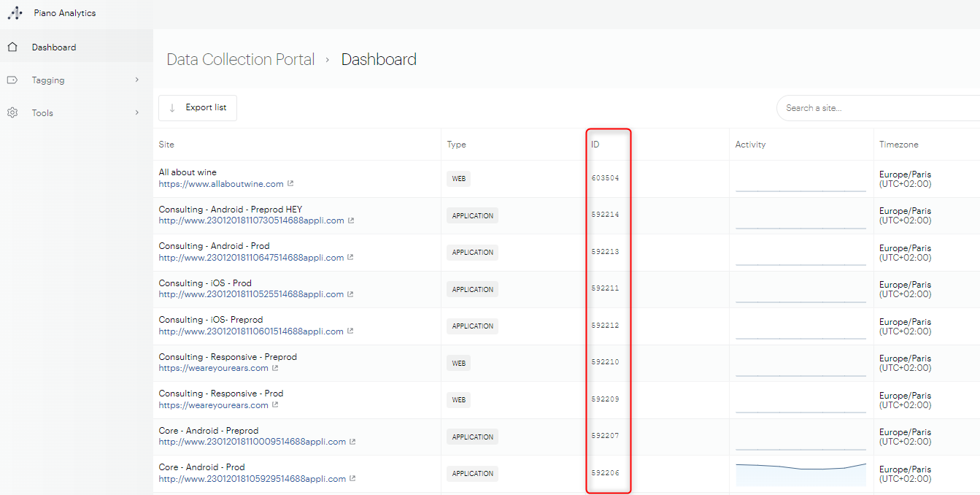Click the Search a site input field
Viewport: 980px width, 495px height.
tap(876, 108)
